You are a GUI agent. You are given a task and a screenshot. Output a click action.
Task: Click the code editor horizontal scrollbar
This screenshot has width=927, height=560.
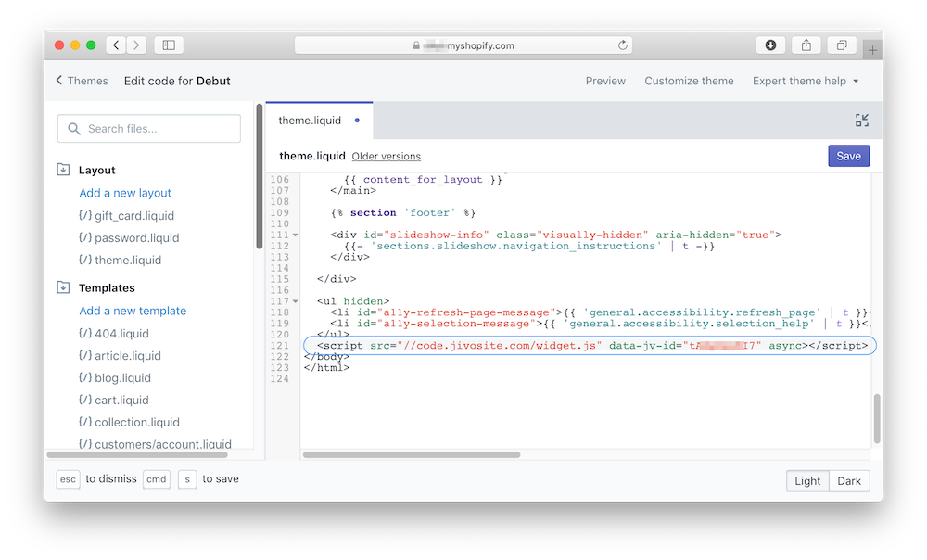(412, 454)
